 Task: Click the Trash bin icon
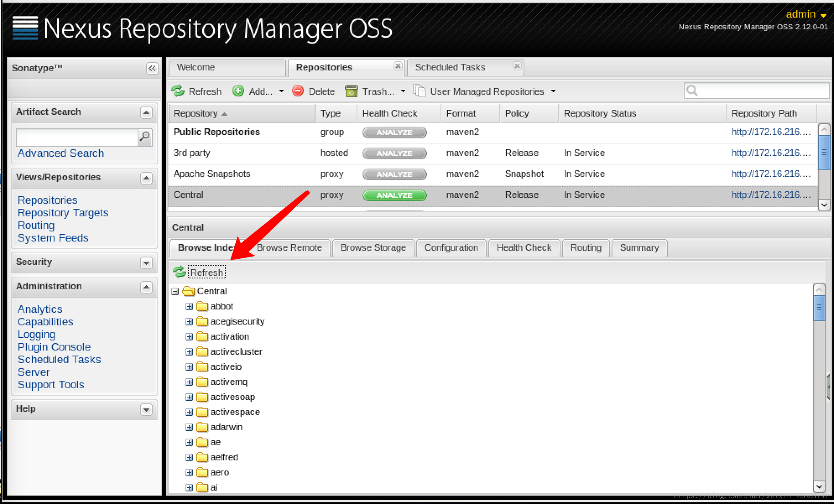(x=351, y=91)
